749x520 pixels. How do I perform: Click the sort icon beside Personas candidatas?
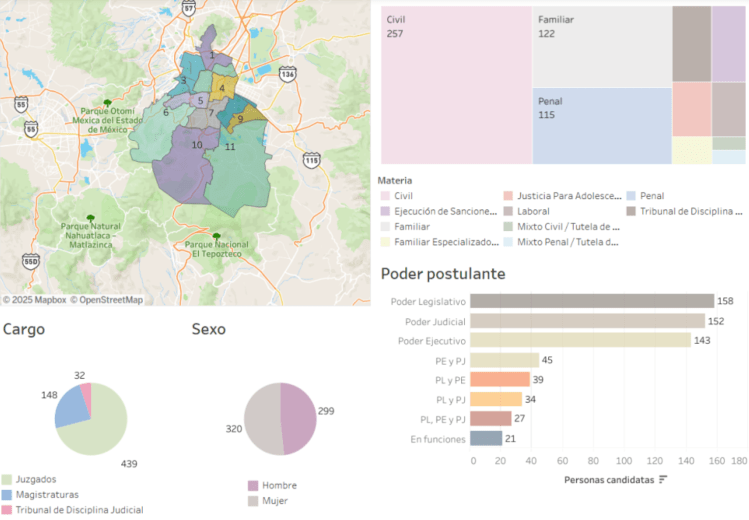(x=663, y=480)
